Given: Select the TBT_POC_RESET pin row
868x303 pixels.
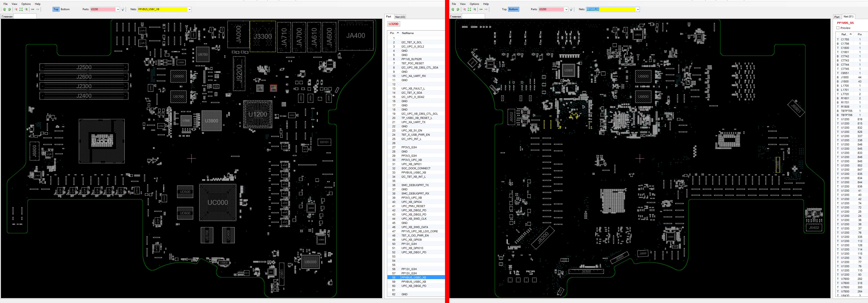Looking at the screenshot, I should pos(416,63).
